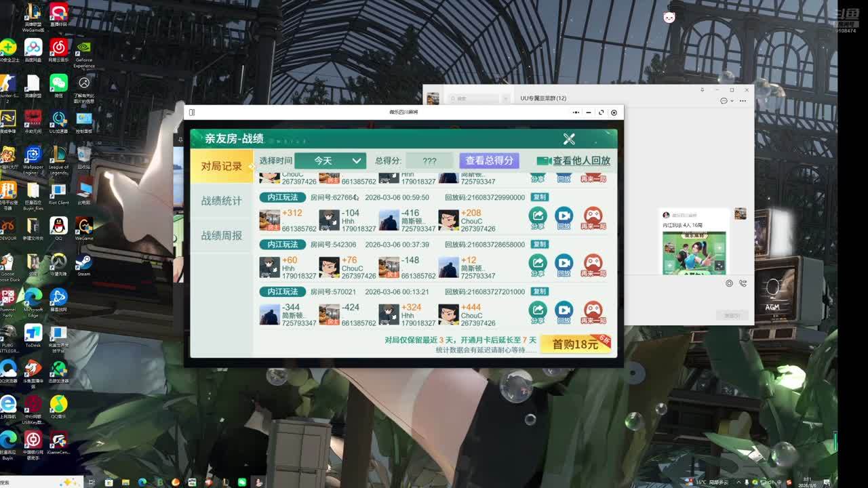Click 分享 share icon for room 627664

(537, 217)
